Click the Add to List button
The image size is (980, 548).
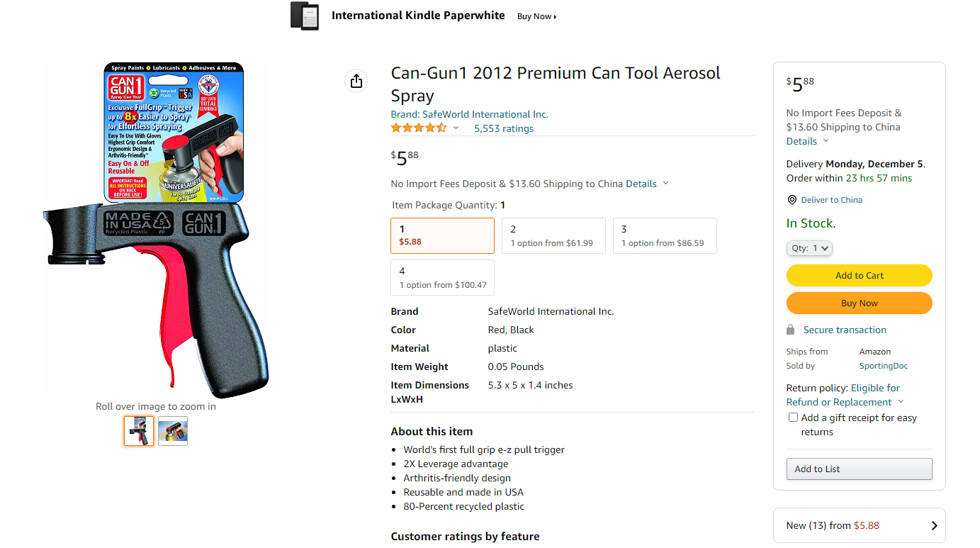(x=859, y=469)
